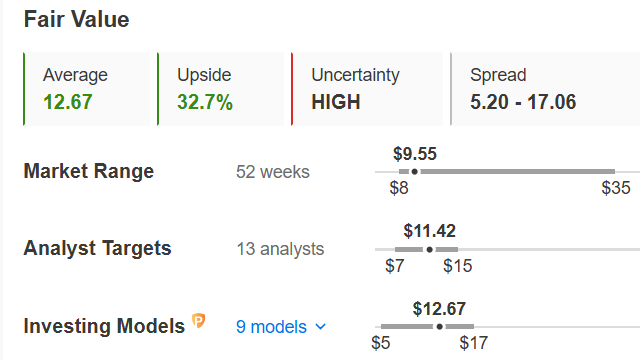Select the Spread 5.20 - 17.06 card
Image resolution: width=640 pixels, height=360 pixels.
(545, 89)
